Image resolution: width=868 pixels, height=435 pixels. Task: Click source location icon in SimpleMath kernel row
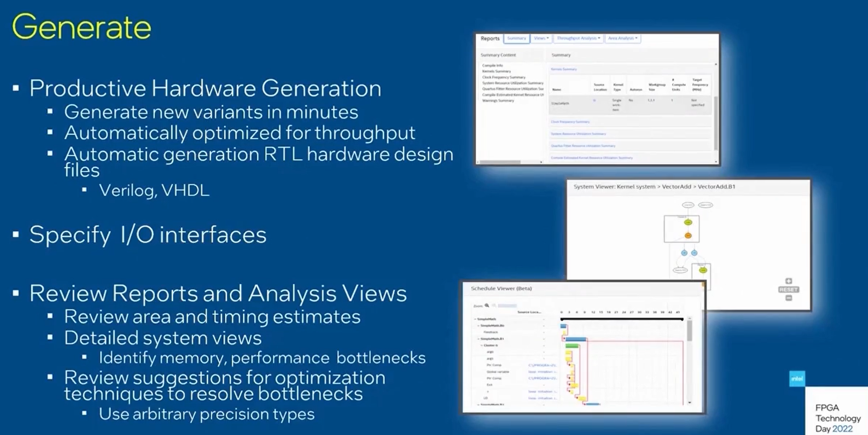pyautogui.click(x=594, y=100)
